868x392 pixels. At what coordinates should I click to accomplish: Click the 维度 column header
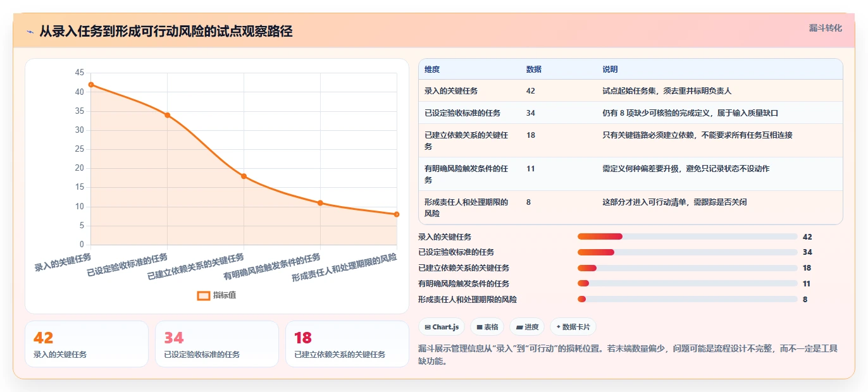tap(432, 70)
